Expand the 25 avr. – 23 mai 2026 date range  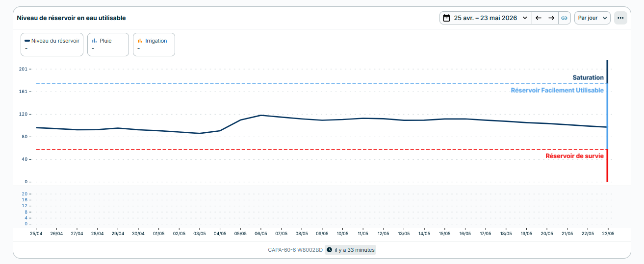click(x=486, y=18)
